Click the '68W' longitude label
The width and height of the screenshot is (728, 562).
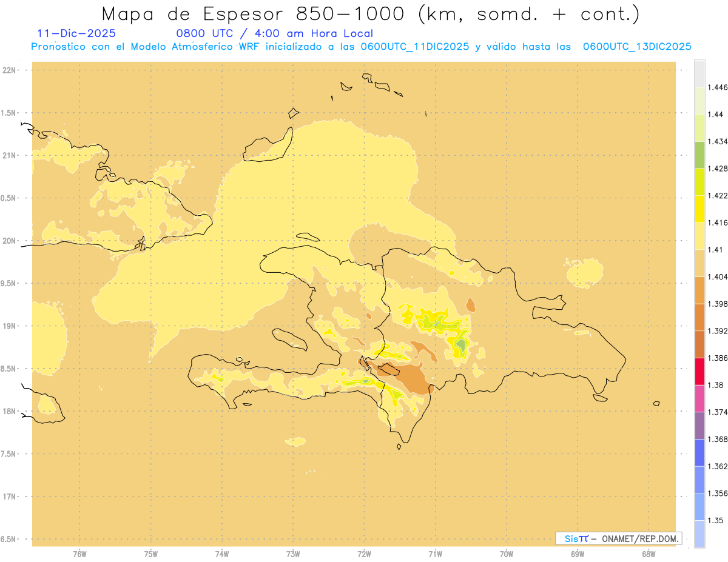coord(649,554)
